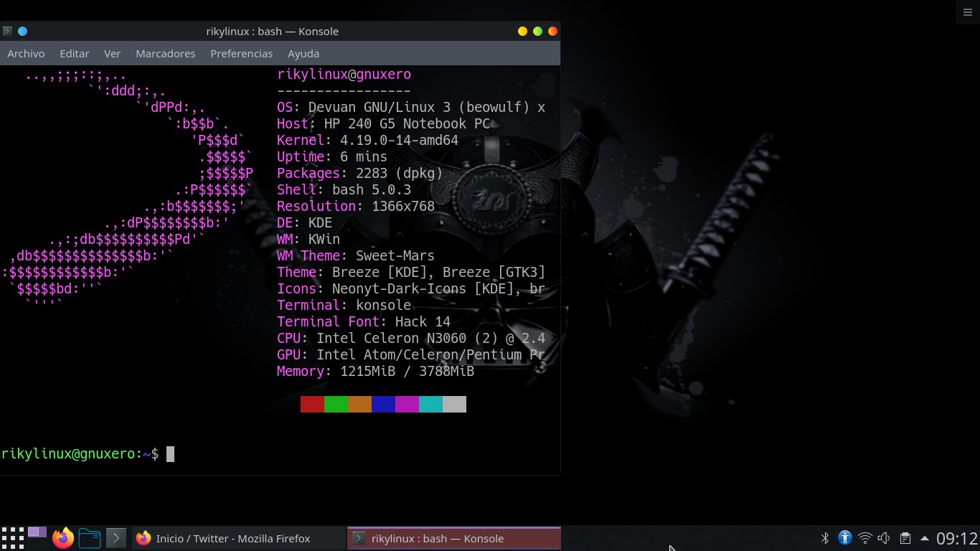
Task: Open the audio volume tray icon
Action: tap(885, 538)
